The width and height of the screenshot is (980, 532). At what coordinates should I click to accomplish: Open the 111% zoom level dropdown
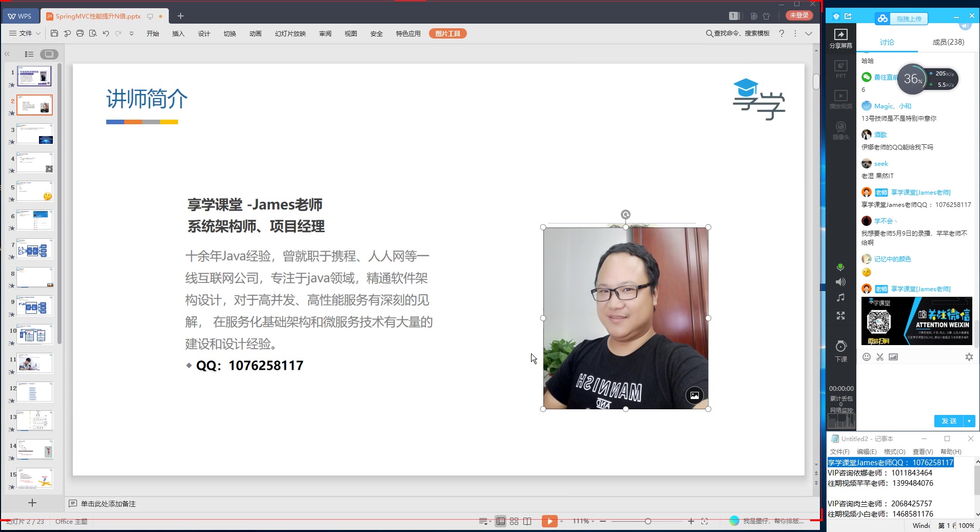583,521
